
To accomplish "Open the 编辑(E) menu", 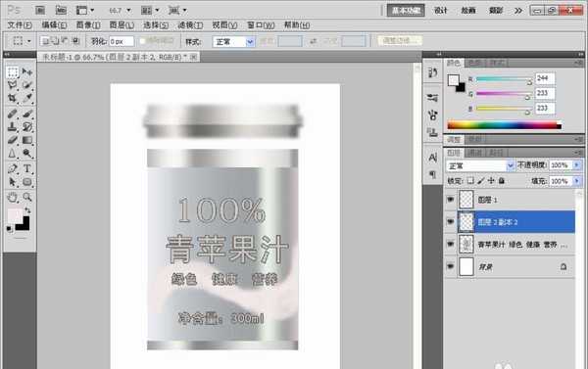I will (54, 25).
